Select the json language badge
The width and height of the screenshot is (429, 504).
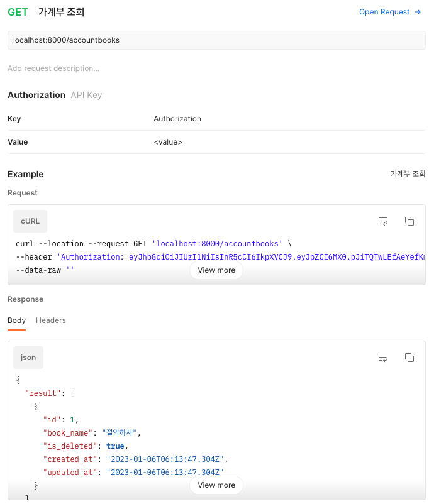pos(28,357)
